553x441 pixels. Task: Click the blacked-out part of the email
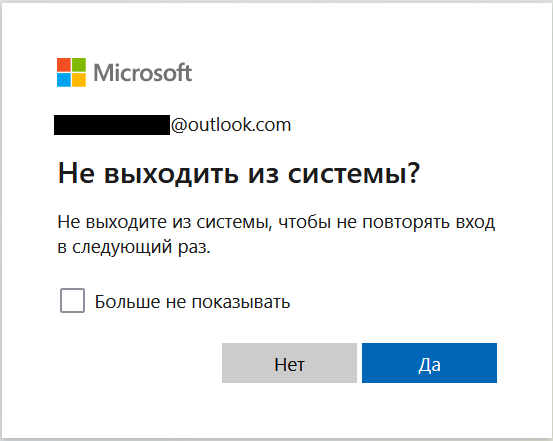pos(112,125)
